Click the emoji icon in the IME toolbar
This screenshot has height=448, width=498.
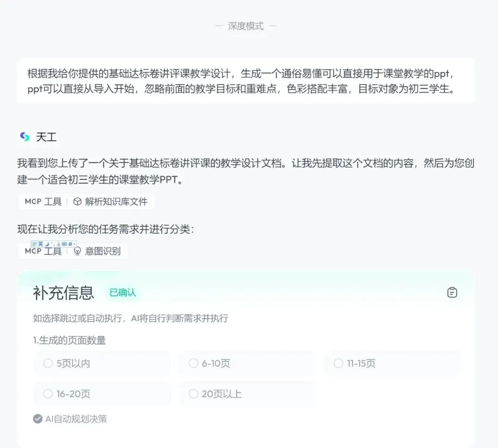click(x=70, y=244)
